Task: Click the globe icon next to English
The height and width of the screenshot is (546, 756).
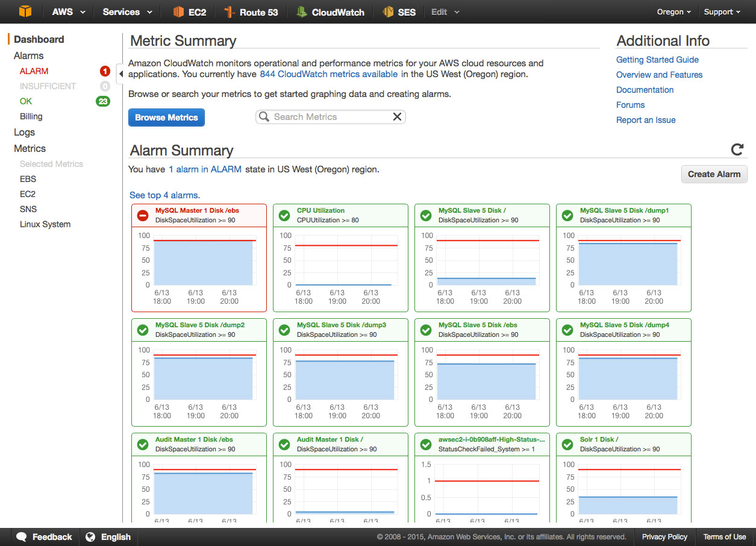Action: pyautogui.click(x=90, y=537)
